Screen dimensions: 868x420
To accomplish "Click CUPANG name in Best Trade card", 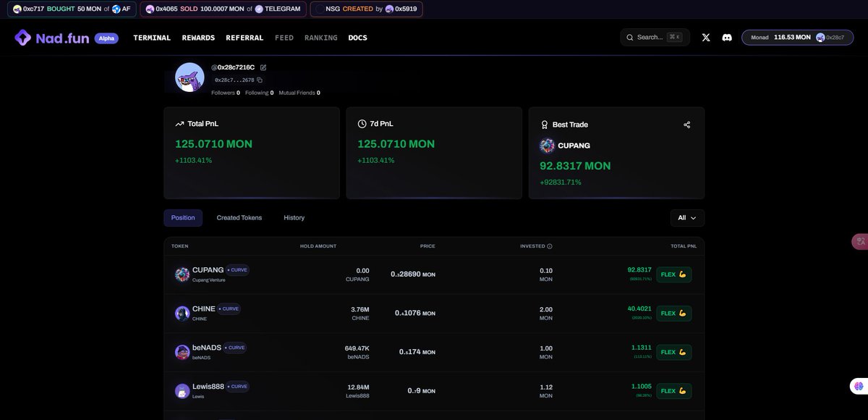I will (574, 146).
